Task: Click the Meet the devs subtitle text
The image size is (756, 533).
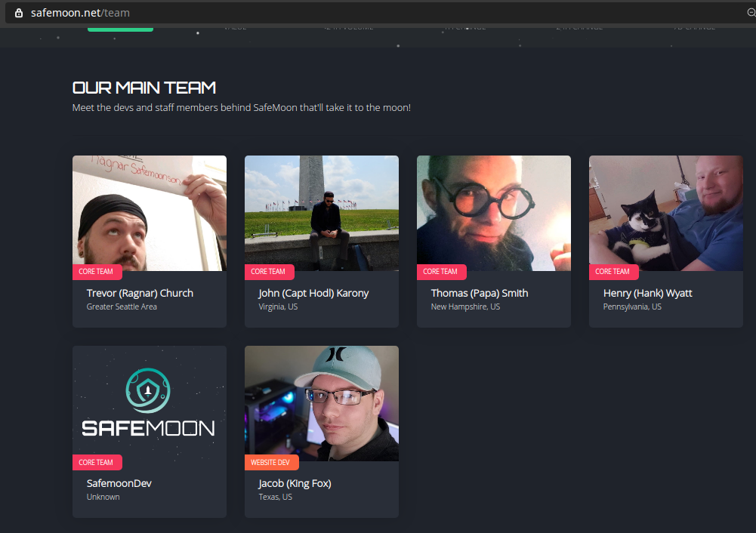Action: [241, 107]
